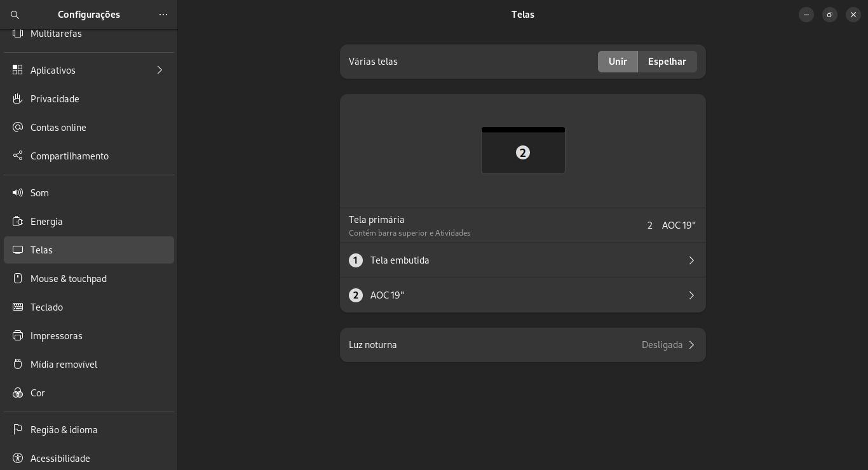Viewport: 868px width, 470px height.
Task: Close the Configurações window
Action: (x=853, y=15)
